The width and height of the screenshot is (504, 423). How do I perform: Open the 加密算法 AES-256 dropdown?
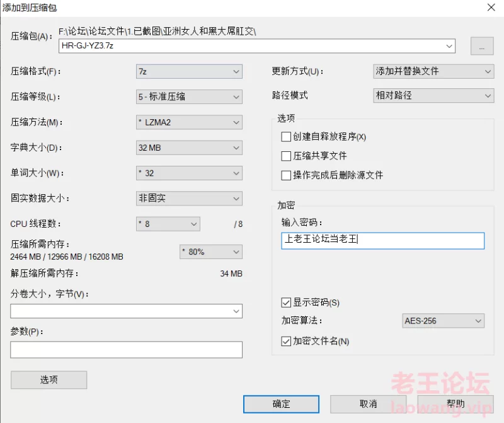(444, 321)
